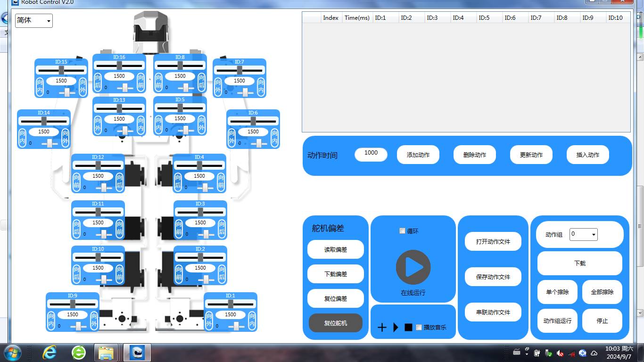Image resolution: width=644 pixels, height=362 pixels.
Task: Click the Robot Control app taskbar icon
Action: pyautogui.click(x=137, y=352)
